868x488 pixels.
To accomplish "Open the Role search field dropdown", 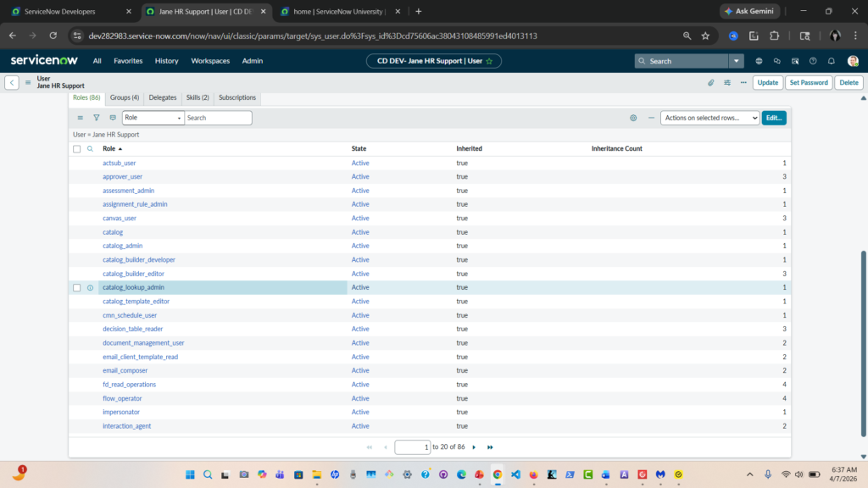I will [153, 118].
